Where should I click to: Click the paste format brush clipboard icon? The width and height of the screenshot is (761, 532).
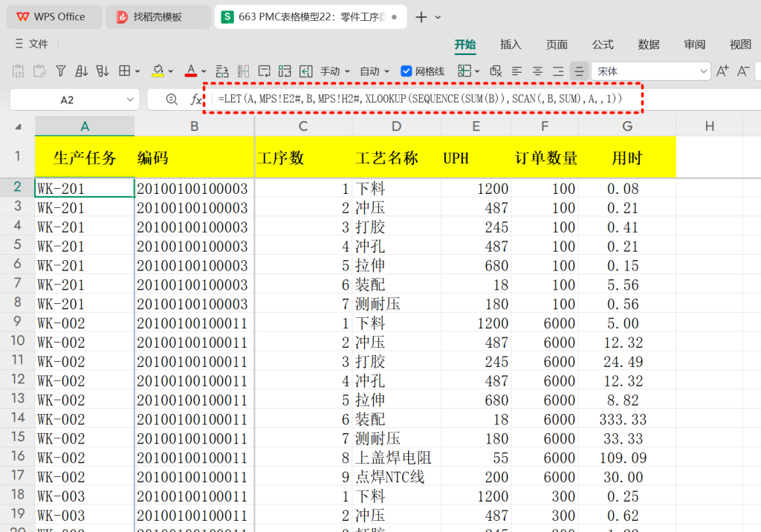click(39, 71)
